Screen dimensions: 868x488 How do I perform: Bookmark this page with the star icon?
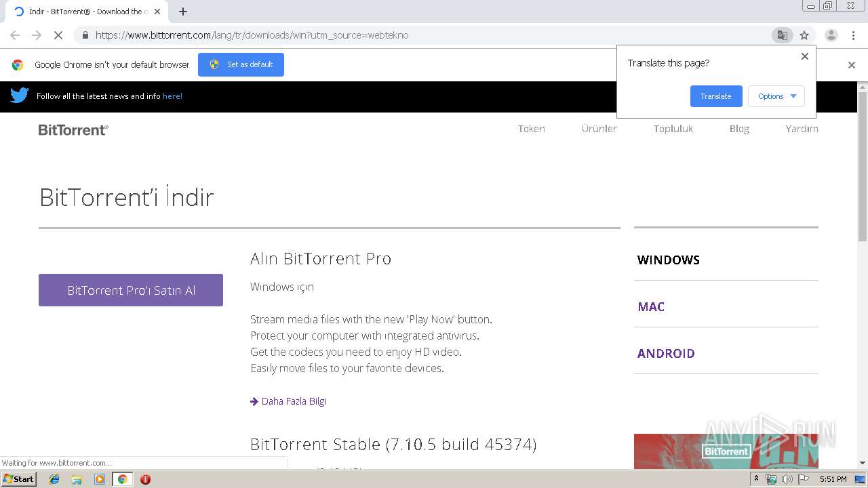coord(804,35)
